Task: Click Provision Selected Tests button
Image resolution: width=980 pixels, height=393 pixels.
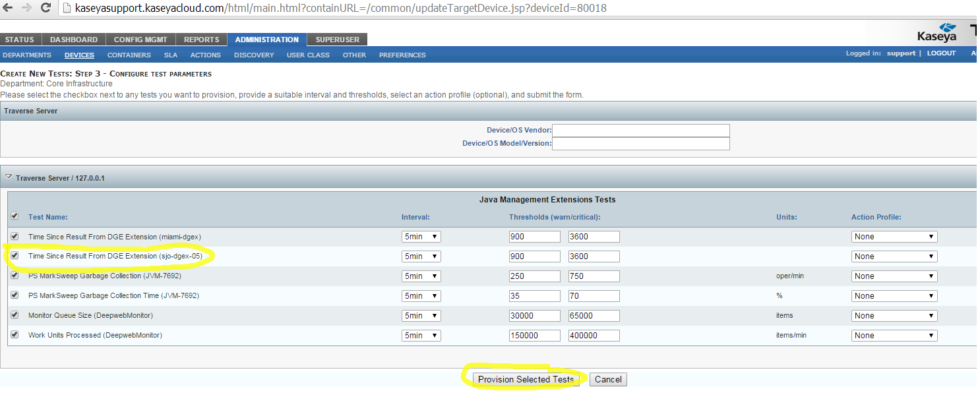Action: (x=526, y=379)
